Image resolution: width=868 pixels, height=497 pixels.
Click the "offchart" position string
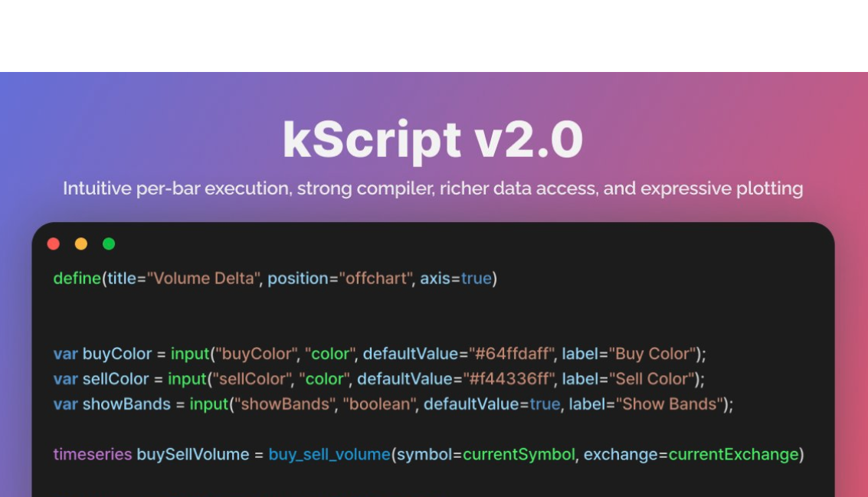(375, 279)
